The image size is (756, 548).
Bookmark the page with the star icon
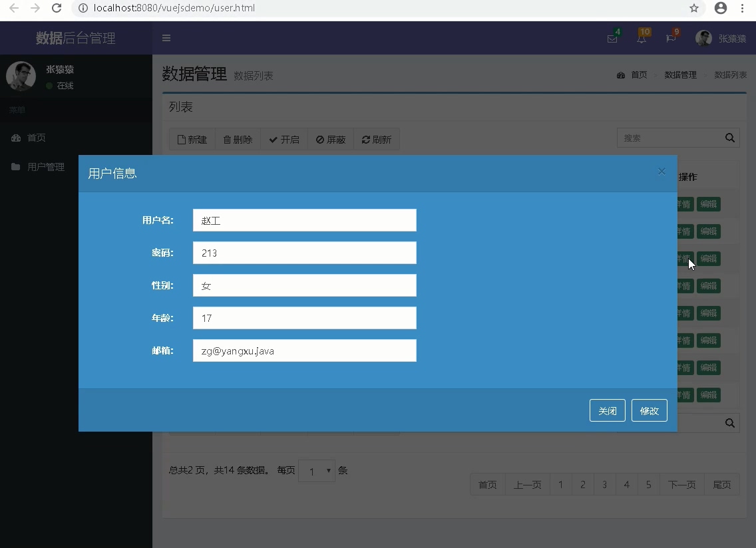[694, 8]
